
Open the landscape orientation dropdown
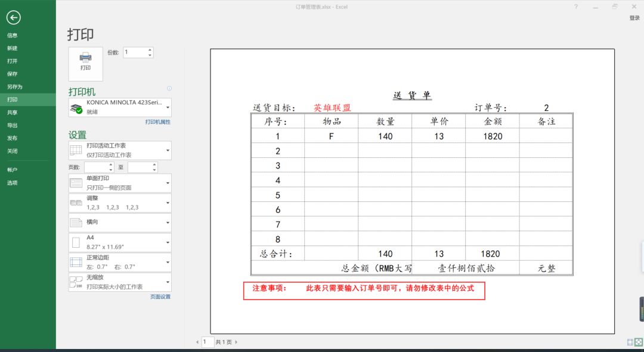pos(120,222)
